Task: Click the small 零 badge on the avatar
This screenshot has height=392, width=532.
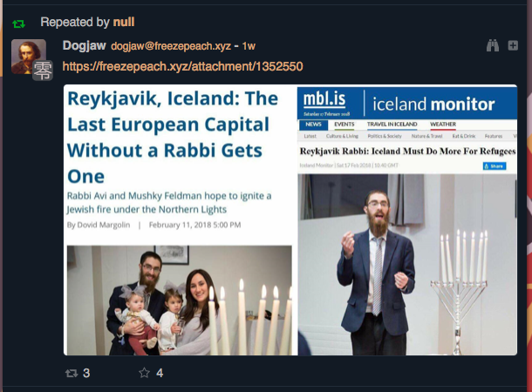Action: [43, 71]
